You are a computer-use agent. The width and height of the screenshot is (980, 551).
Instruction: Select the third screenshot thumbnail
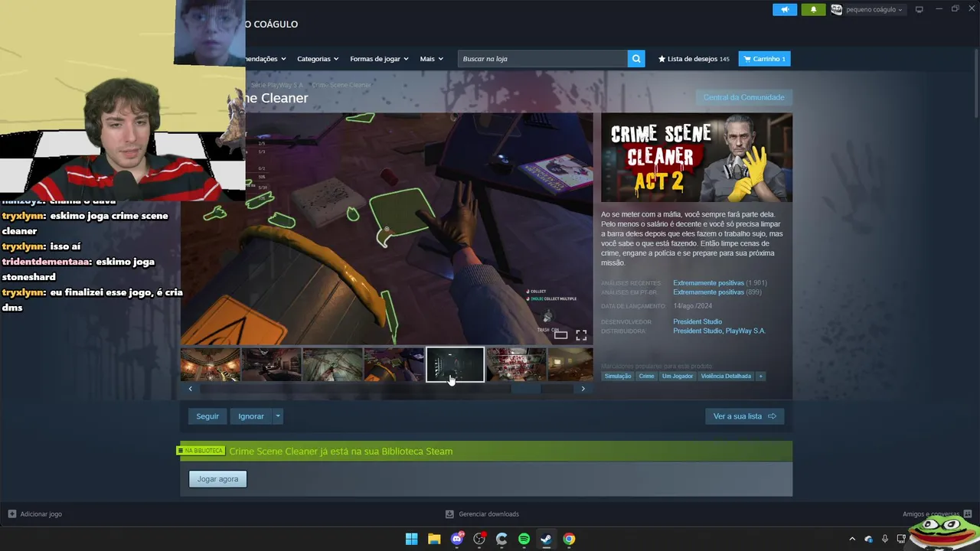tap(333, 364)
